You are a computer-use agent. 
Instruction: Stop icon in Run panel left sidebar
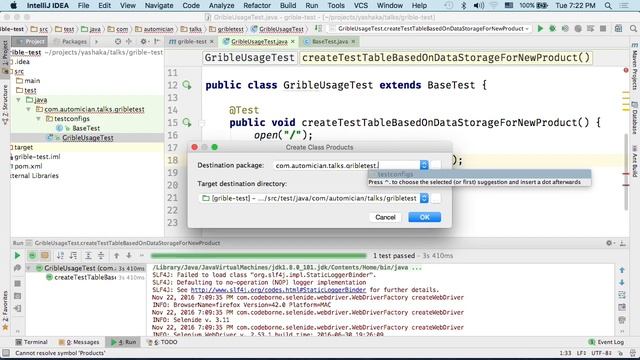(x=17, y=283)
